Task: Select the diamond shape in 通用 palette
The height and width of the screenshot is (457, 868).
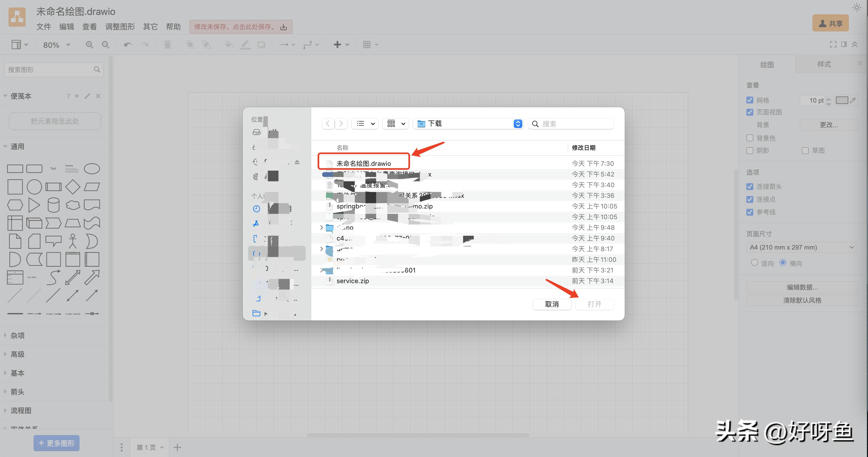Action: point(73,187)
